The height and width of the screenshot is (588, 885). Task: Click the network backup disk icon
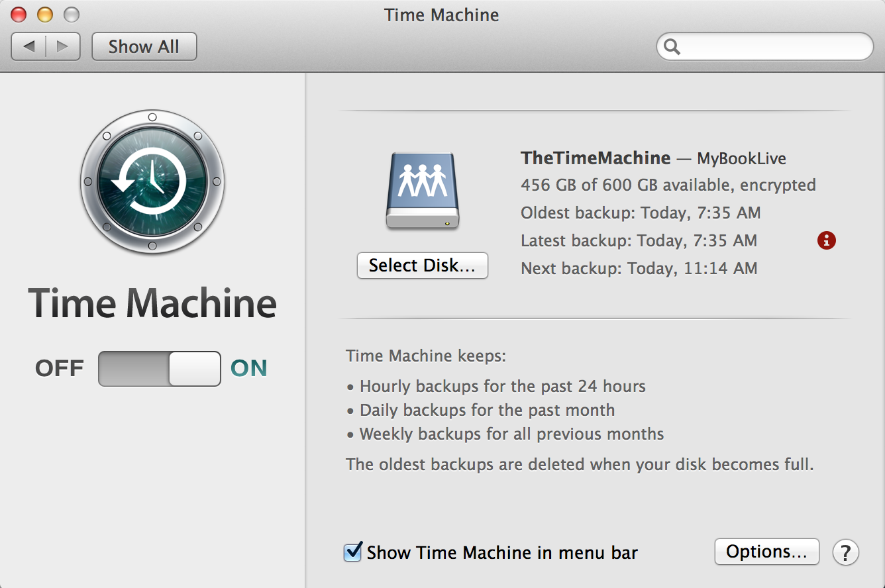pyautogui.click(x=423, y=191)
